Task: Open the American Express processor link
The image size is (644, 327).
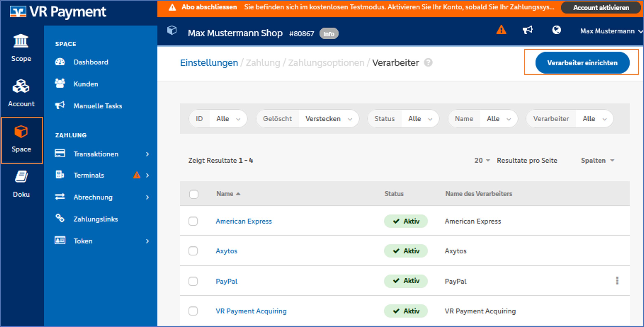Action: click(244, 221)
